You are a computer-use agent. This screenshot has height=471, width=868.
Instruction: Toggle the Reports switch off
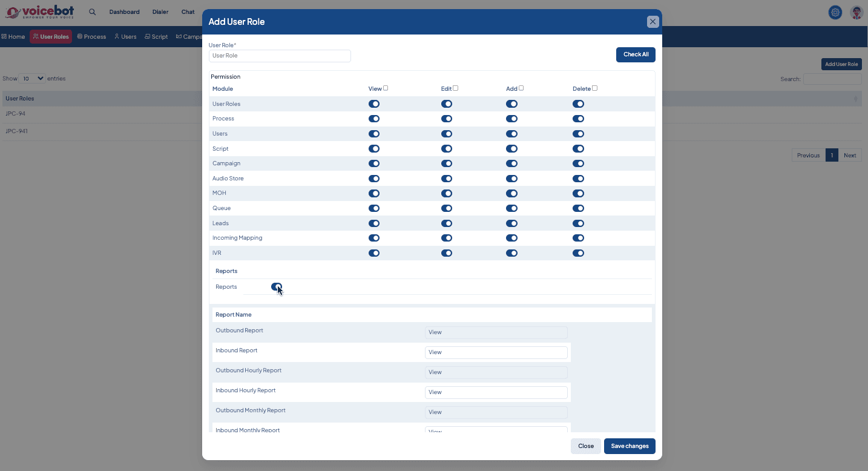(277, 287)
